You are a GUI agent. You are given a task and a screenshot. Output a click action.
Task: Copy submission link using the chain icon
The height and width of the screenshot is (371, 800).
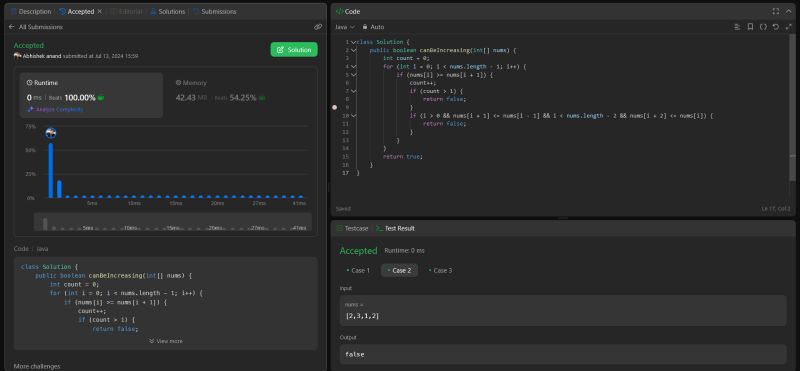318,27
